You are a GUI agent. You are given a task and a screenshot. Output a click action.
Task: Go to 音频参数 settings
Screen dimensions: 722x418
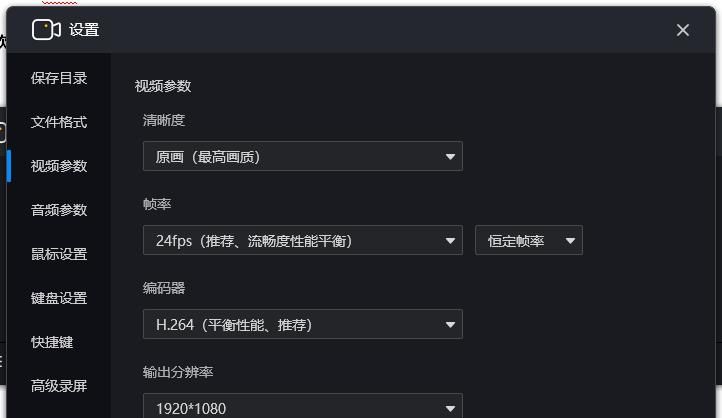tap(59, 210)
